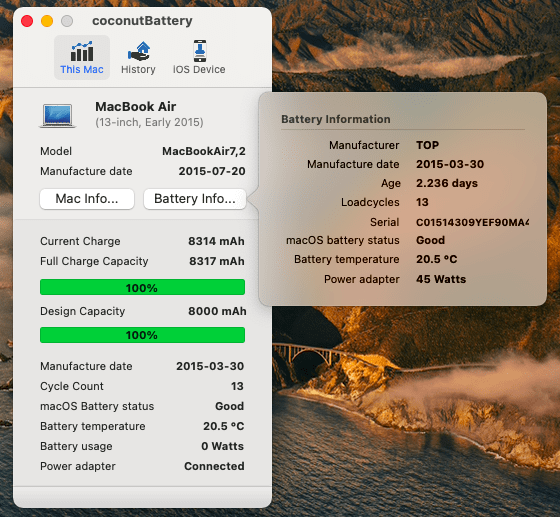Open the History hand-and-house icon

[x=139, y=51]
